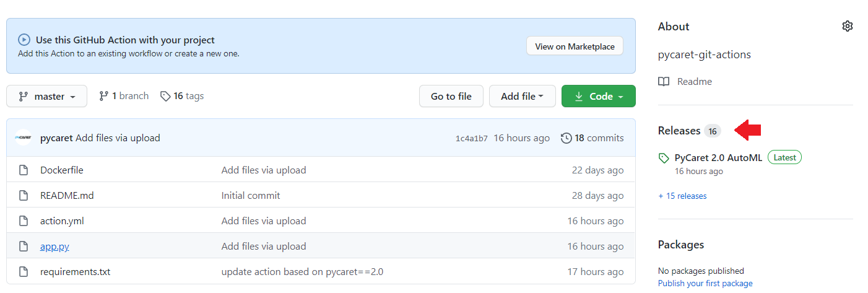Click the commit history clock icon

point(566,138)
